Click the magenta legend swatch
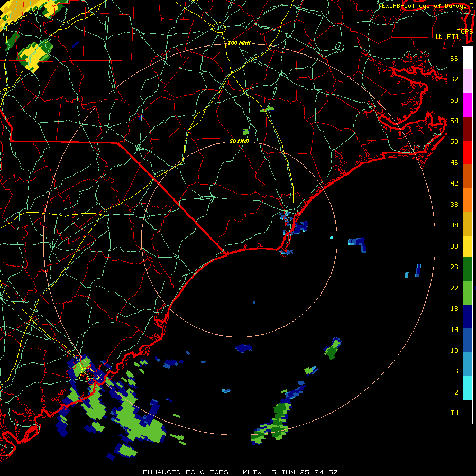Viewport: 476px width, 476px height. pyautogui.click(x=467, y=105)
